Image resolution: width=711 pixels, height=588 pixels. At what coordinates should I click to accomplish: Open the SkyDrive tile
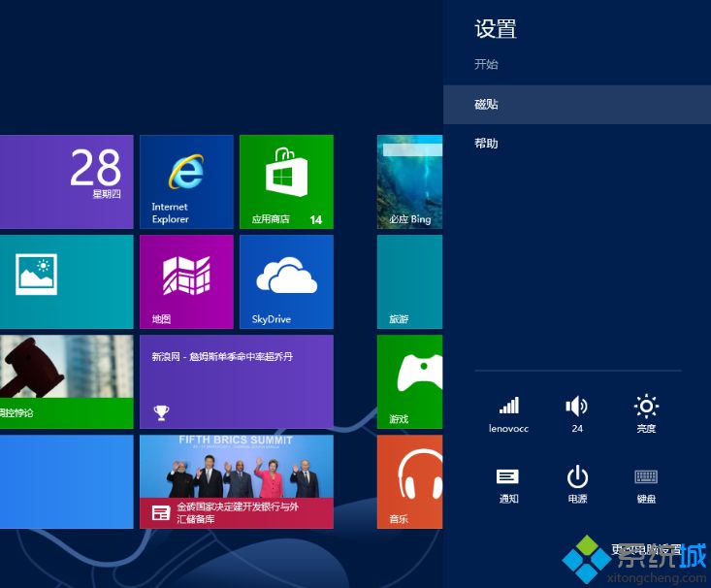click(x=286, y=281)
